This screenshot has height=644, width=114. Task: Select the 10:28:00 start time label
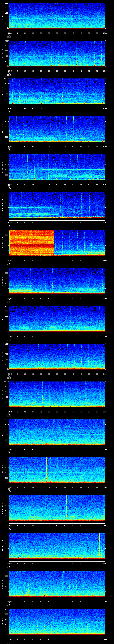tap(9, 563)
